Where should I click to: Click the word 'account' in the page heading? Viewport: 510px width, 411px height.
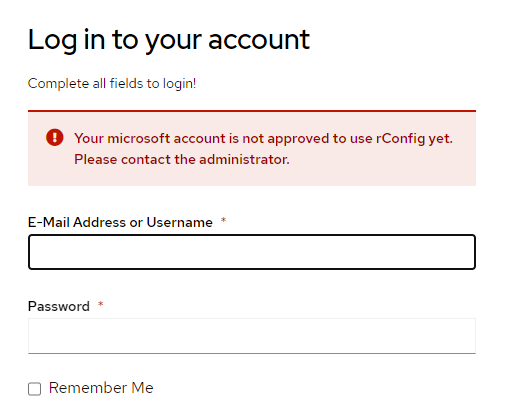(259, 40)
